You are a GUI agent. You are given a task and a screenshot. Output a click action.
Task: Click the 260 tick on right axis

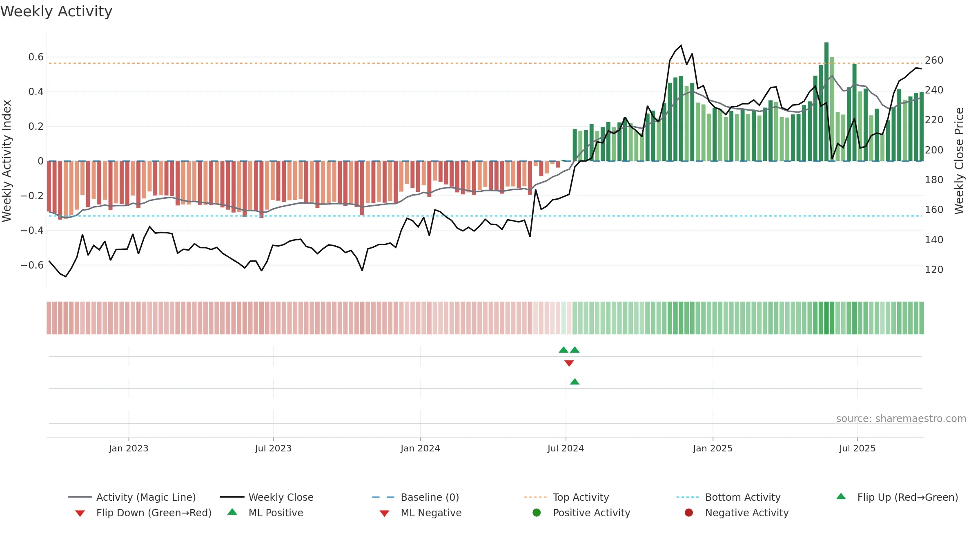pyautogui.click(x=934, y=60)
